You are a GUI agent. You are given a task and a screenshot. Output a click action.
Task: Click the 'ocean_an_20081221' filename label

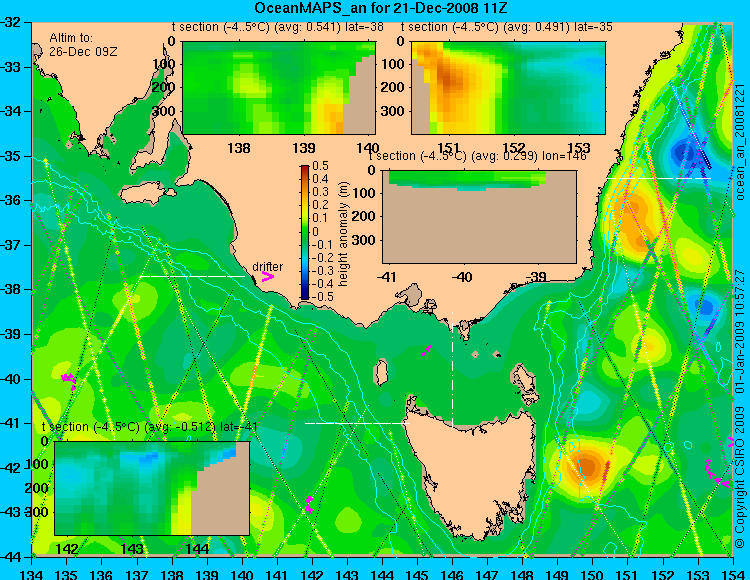(x=740, y=142)
